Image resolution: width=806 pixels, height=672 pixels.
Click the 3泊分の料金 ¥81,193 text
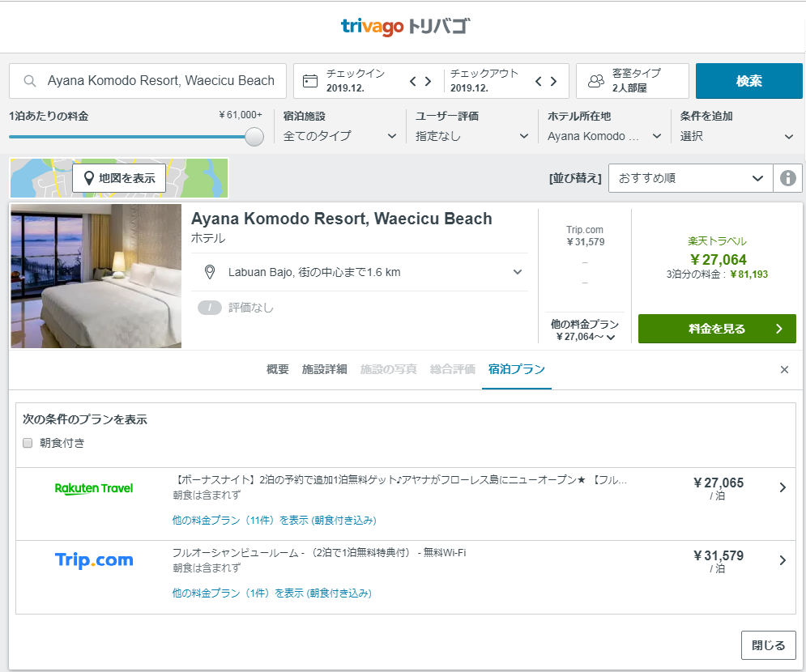[x=717, y=274]
